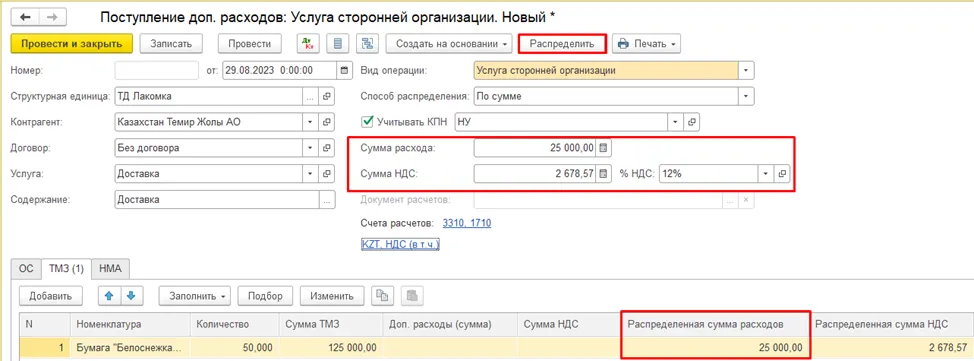The image size is (974, 361).
Task: Select the Сумма ТМЗ cell 125 000,00
Action: [x=330, y=347]
